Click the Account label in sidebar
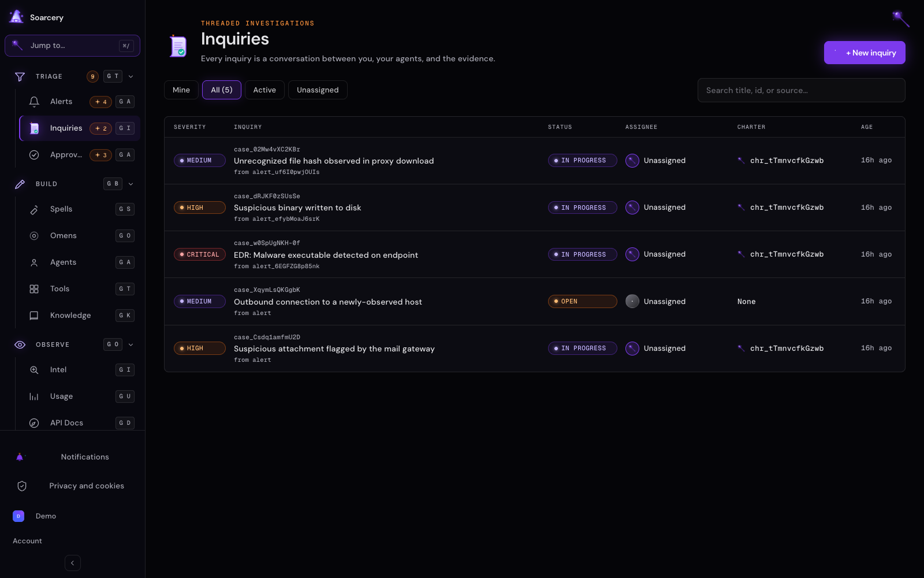Image resolution: width=924 pixels, height=578 pixels. (x=27, y=541)
